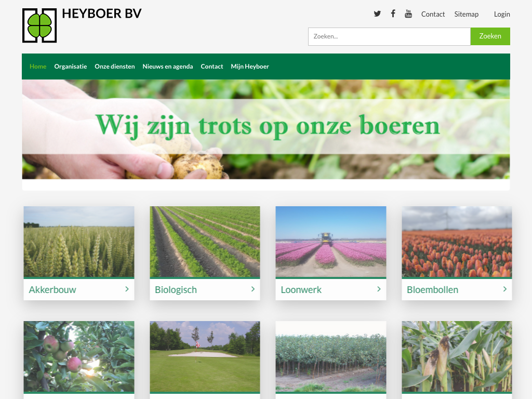The image size is (532, 399).
Task: Click the Heyboer clover logo
Action: pos(39,25)
